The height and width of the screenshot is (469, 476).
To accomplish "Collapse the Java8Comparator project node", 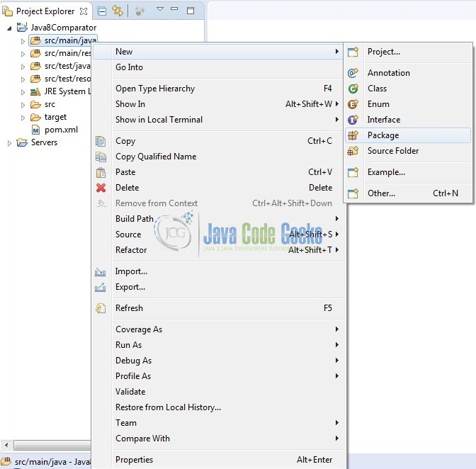I will point(9,28).
